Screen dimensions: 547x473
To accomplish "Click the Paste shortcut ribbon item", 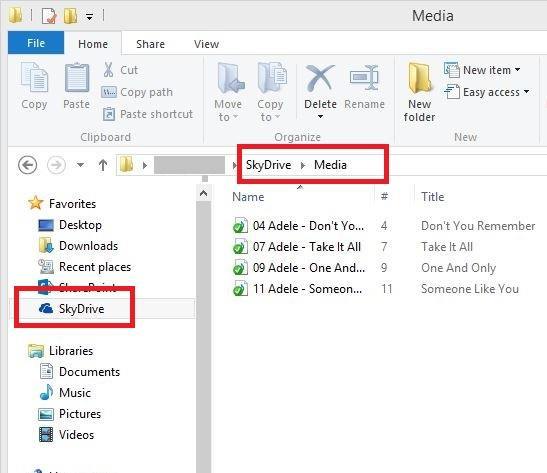I will [x=148, y=114].
